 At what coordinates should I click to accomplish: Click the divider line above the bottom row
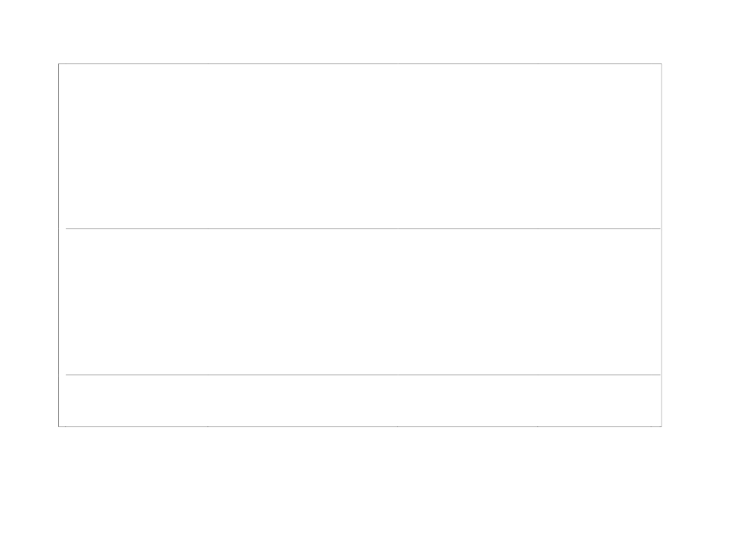point(362,375)
